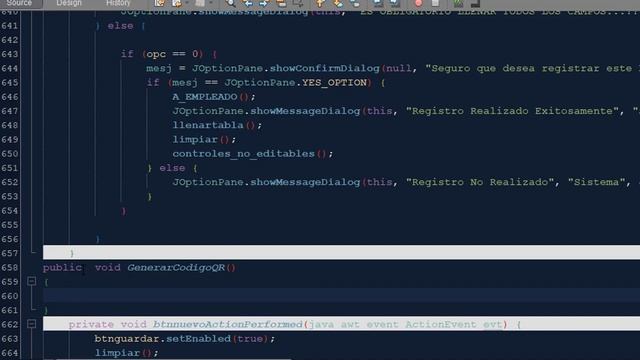Click the null argument on line 644
The image size is (640, 360).
click(399, 68)
